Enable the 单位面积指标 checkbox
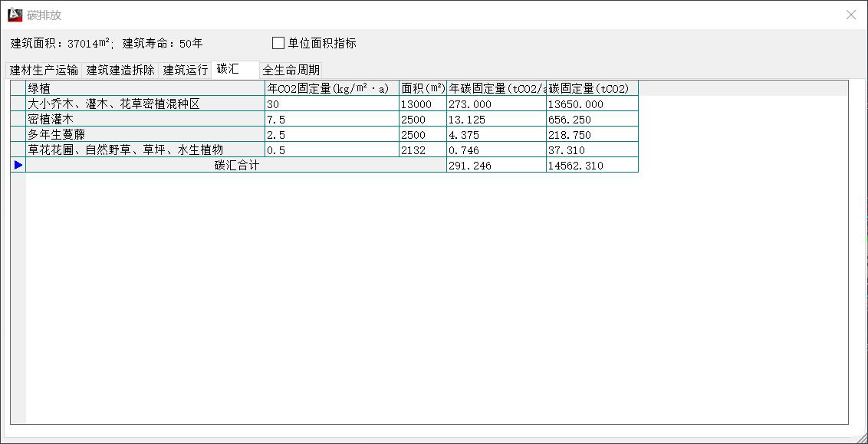Viewport: 868px width, 444px height. click(278, 43)
